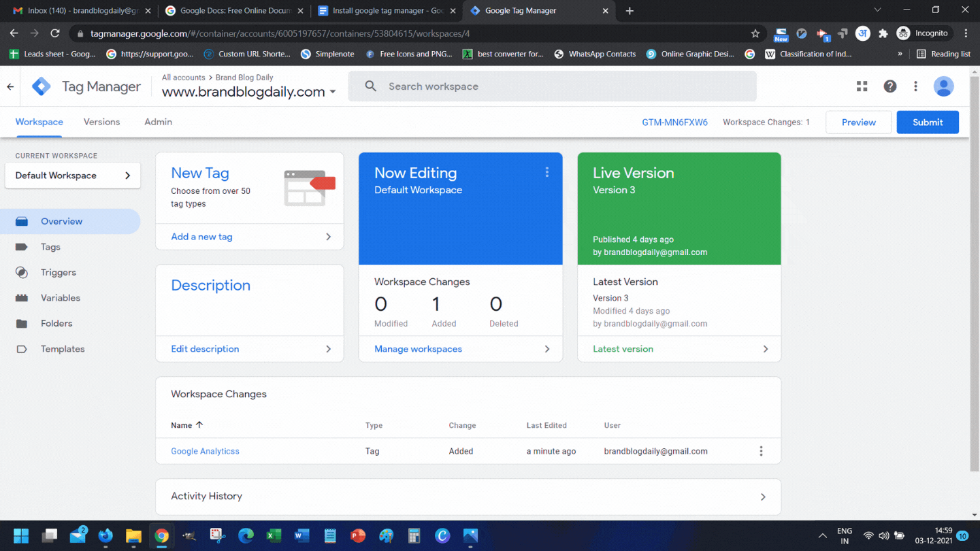Go back using the Tag Manager back arrow
Viewport: 980px width, 551px height.
pos(10,86)
